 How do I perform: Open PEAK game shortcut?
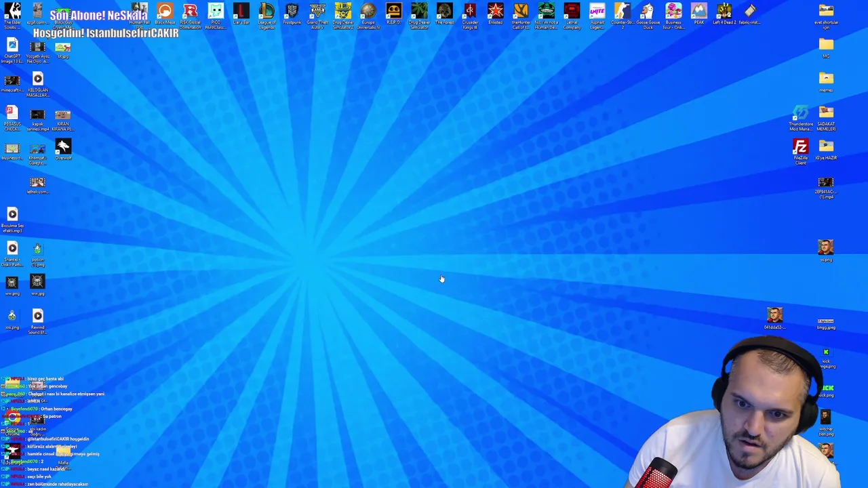[698, 15]
